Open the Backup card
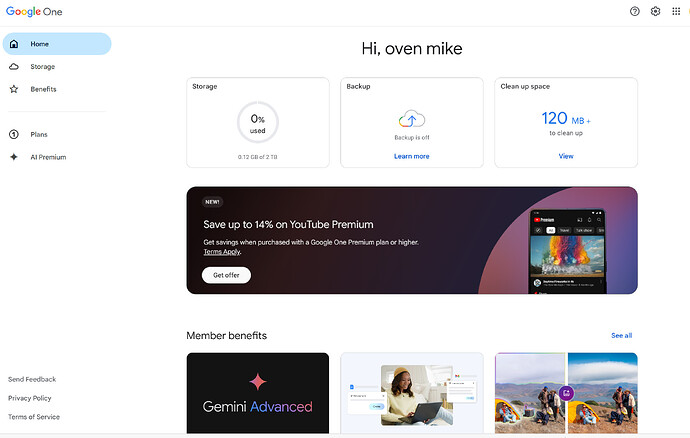 [412, 122]
